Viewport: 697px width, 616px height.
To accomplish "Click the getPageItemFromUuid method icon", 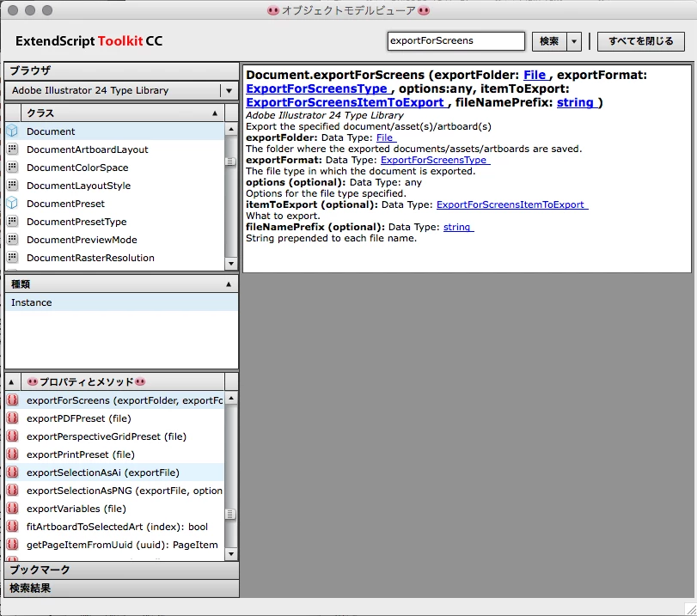I will click(12, 544).
